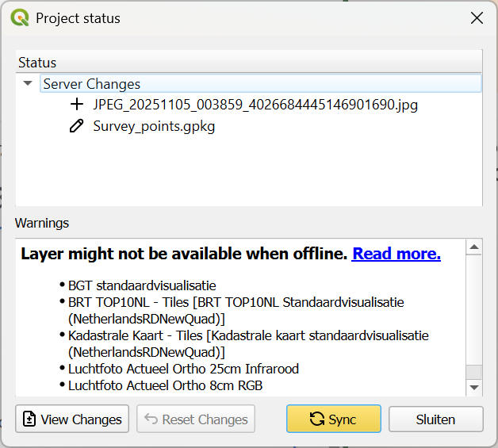
Task: Select the Survey_points.gpkg entry
Action: point(154,125)
